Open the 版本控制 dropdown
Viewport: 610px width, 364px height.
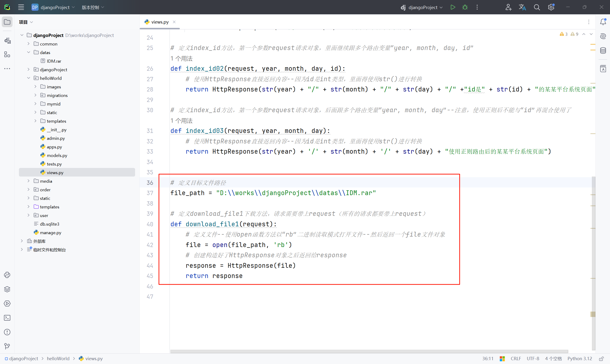pos(93,7)
